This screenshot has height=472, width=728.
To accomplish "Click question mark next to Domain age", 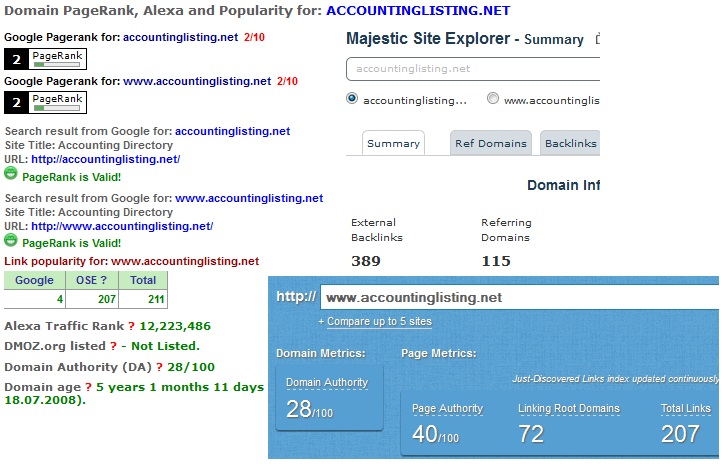I will 88,387.
